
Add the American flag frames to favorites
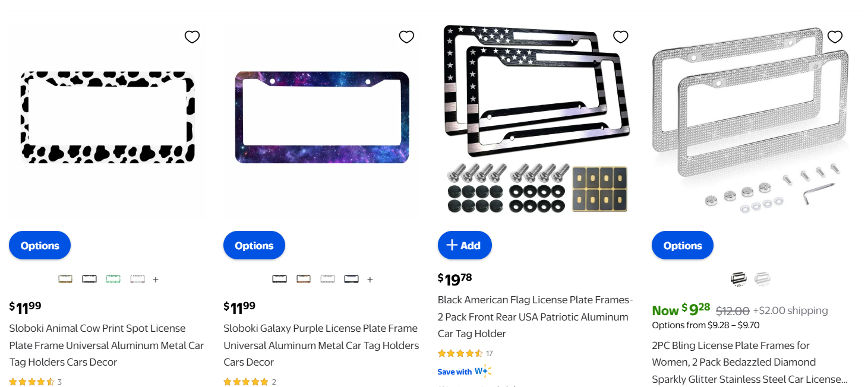620,37
